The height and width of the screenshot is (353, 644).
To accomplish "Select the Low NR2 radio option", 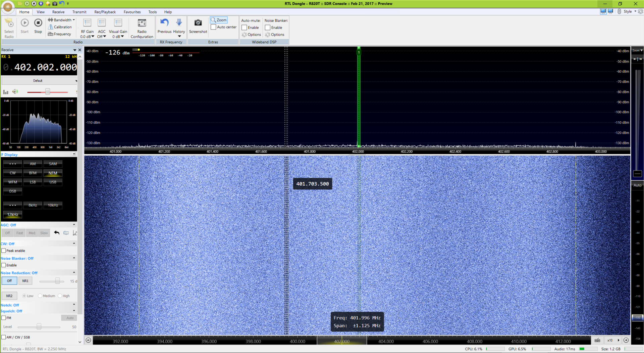I will (x=24, y=296).
